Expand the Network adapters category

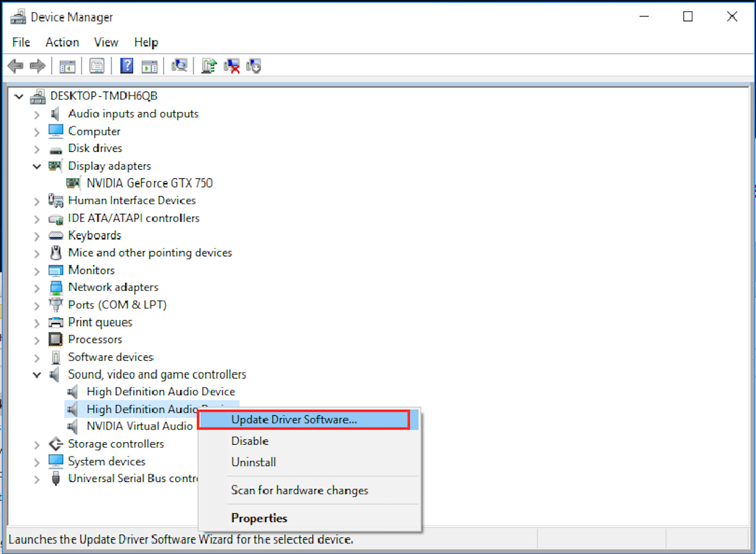click(x=37, y=288)
